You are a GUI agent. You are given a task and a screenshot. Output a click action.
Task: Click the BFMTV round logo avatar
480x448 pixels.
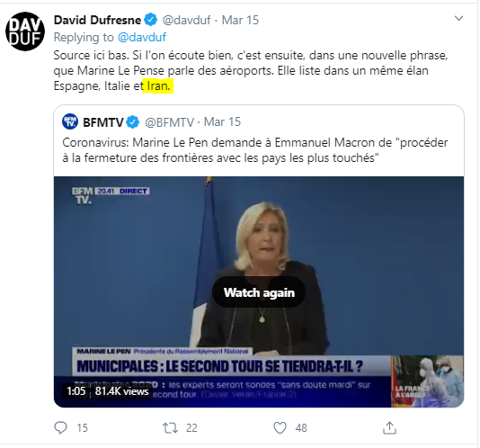click(x=70, y=121)
